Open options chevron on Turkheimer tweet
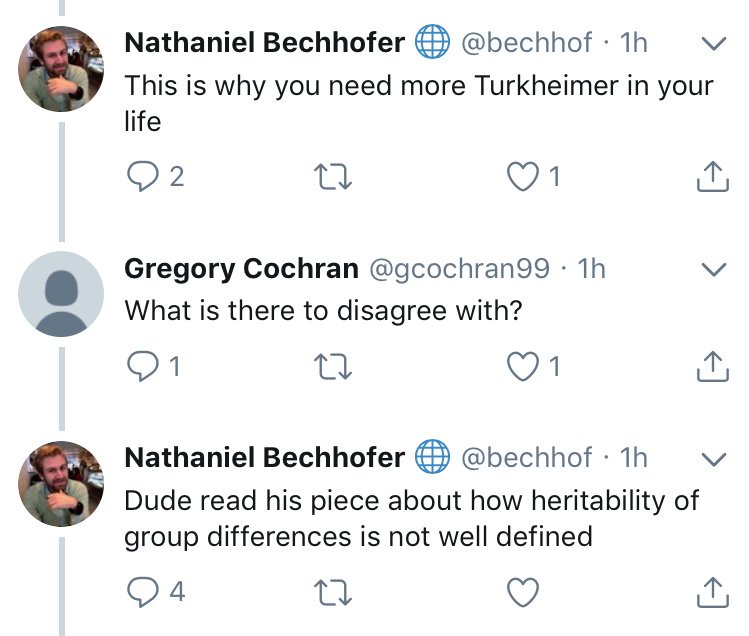Screen dimensions: 749x636 coord(713,44)
